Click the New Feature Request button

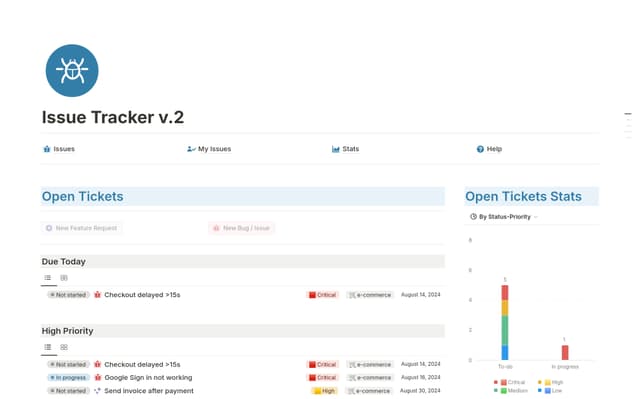[82, 228]
